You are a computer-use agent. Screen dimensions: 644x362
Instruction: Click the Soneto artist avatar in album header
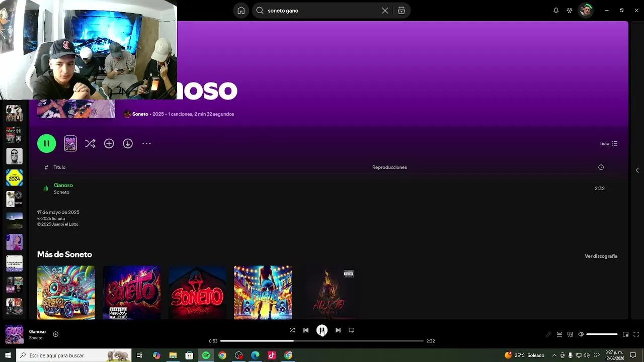127,114
